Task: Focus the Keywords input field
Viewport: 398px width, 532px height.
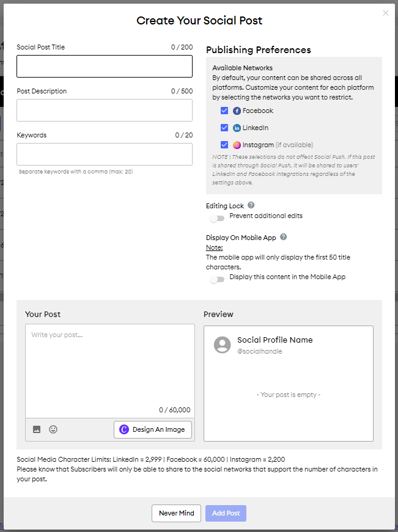Action: pyautogui.click(x=105, y=155)
